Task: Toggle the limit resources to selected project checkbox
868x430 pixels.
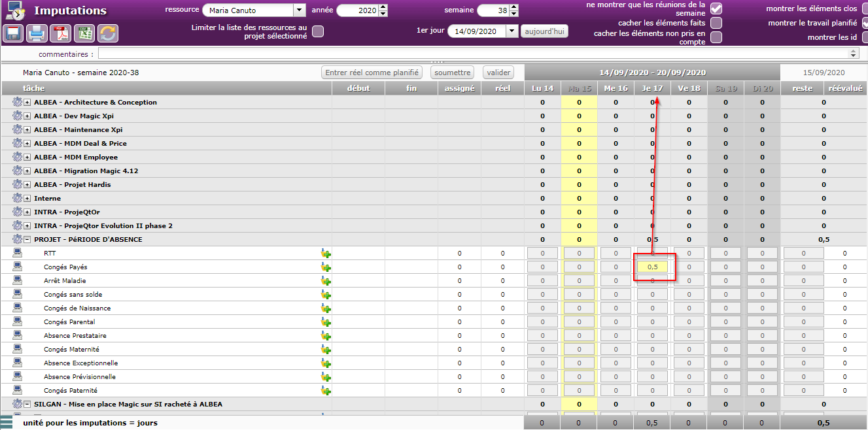Action: (x=318, y=31)
